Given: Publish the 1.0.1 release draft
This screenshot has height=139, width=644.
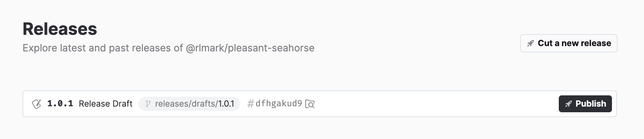Looking at the screenshot, I should point(585,104).
